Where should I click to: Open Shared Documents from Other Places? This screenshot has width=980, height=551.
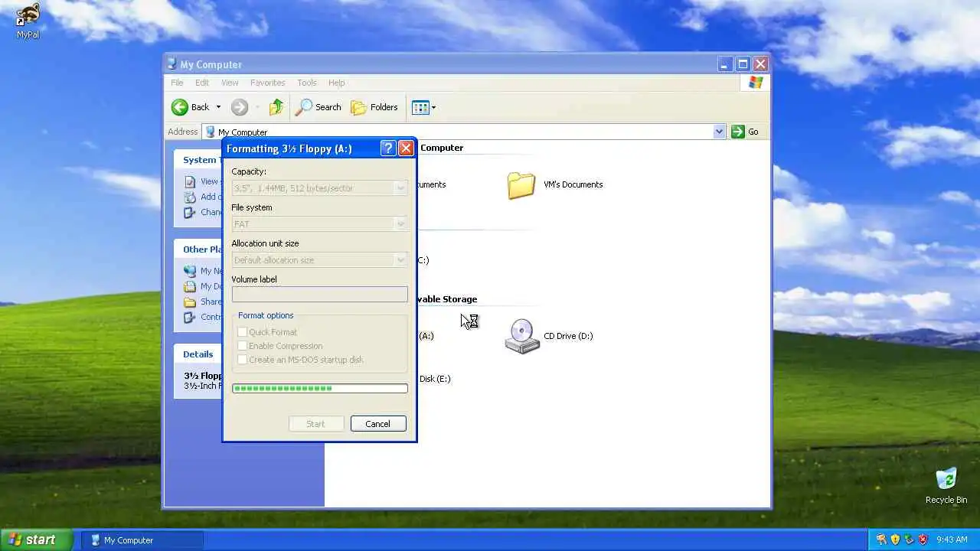coord(203,302)
